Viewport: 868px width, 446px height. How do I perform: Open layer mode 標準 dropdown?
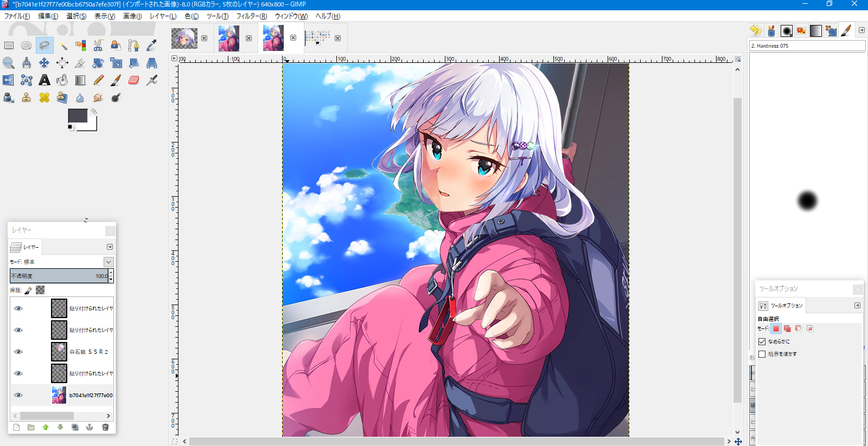tap(108, 262)
